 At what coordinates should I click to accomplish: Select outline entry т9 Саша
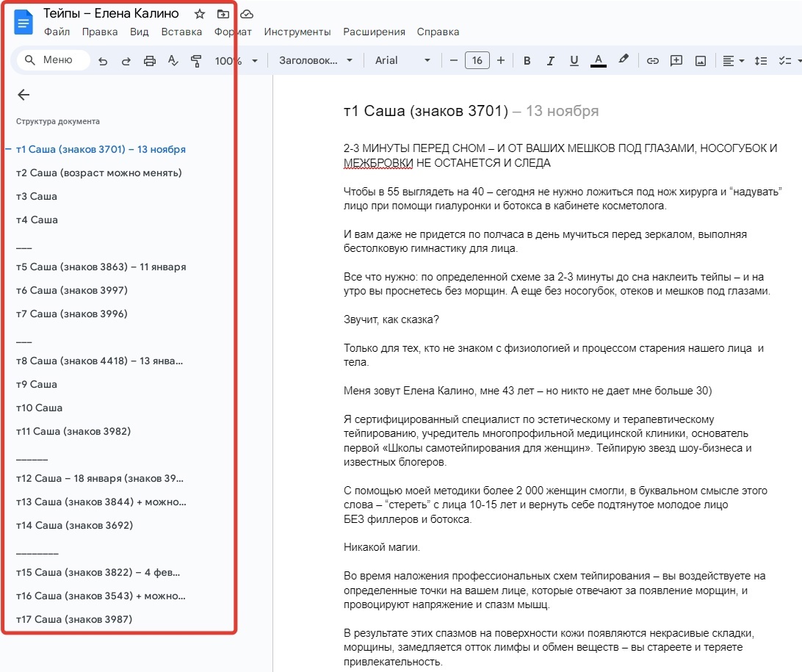tap(36, 385)
